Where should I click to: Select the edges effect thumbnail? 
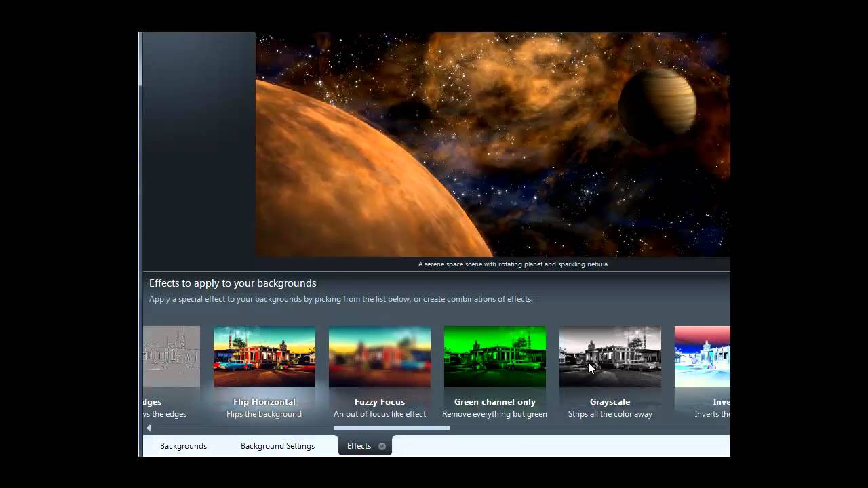172,357
